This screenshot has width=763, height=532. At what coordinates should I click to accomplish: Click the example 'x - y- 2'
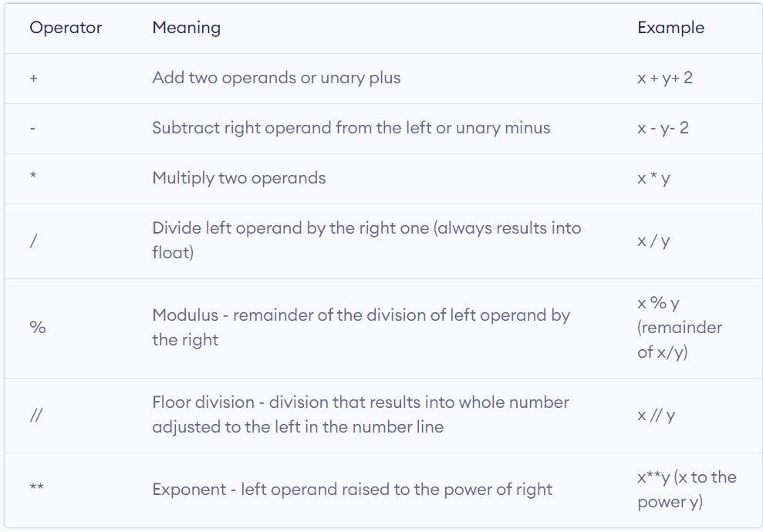click(663, 128)
